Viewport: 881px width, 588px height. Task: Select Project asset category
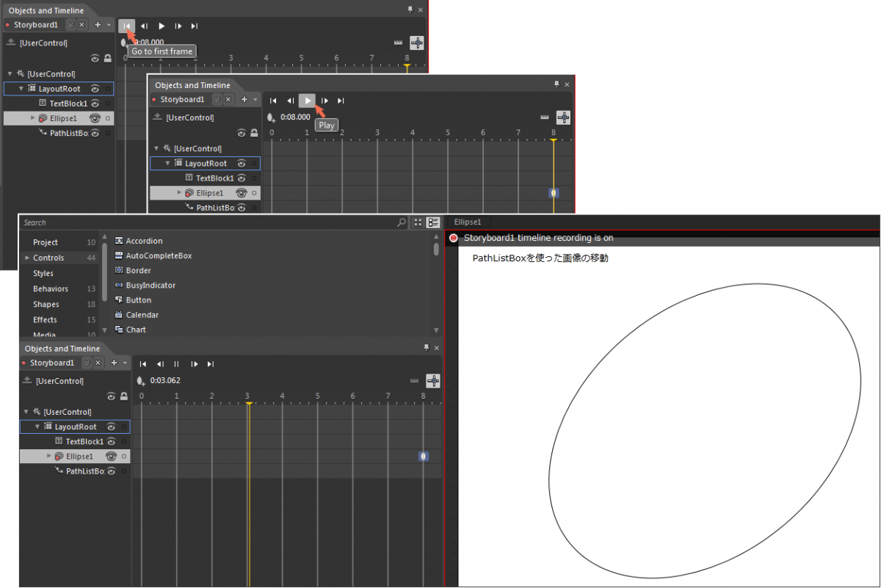(x=46, y=242)
